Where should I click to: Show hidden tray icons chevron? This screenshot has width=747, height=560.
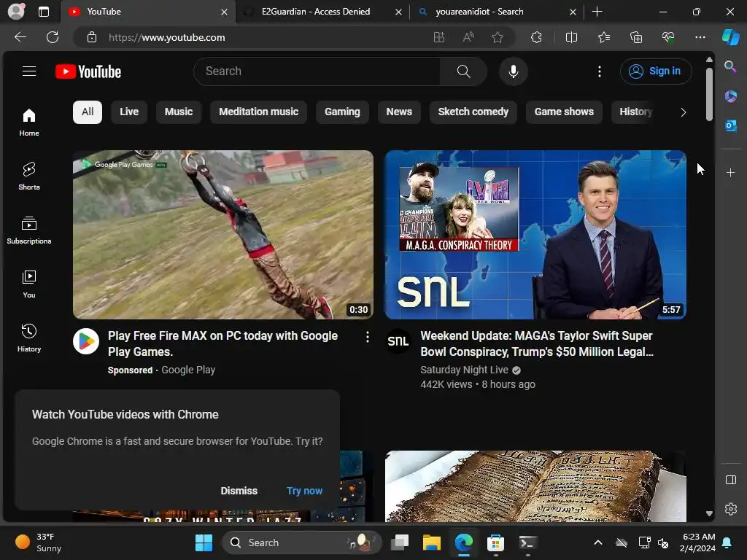pos(598,542)
